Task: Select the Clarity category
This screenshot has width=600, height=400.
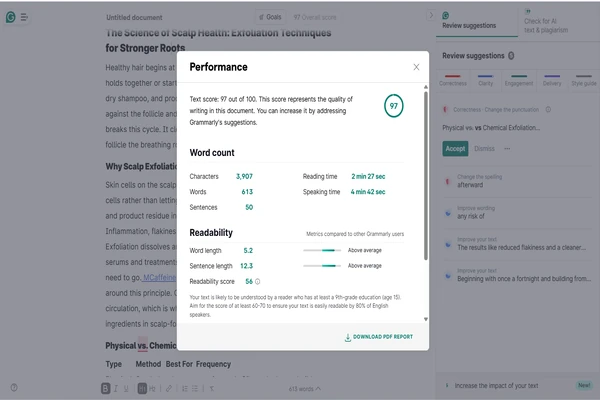Action: (x=486, y=81)
